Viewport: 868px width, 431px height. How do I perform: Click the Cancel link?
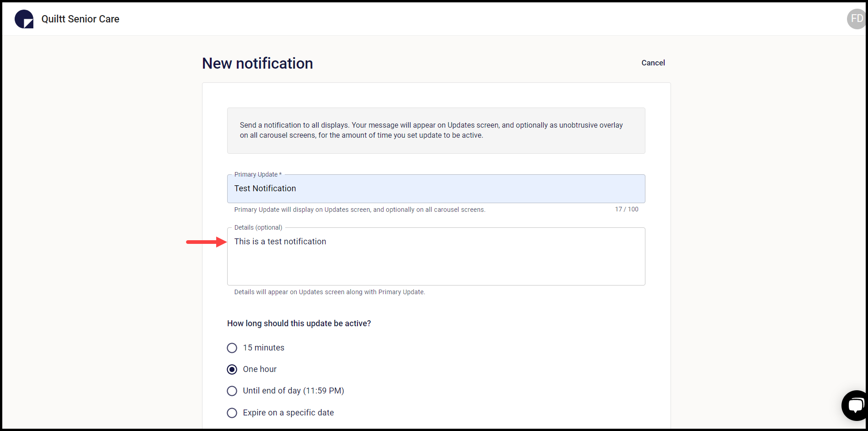click(x=653, y=63)
